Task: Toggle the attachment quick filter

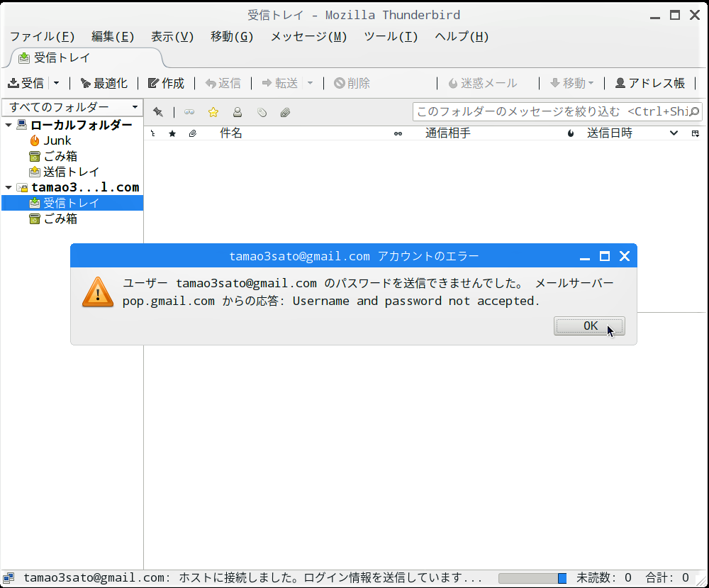Action: [285, 112]
